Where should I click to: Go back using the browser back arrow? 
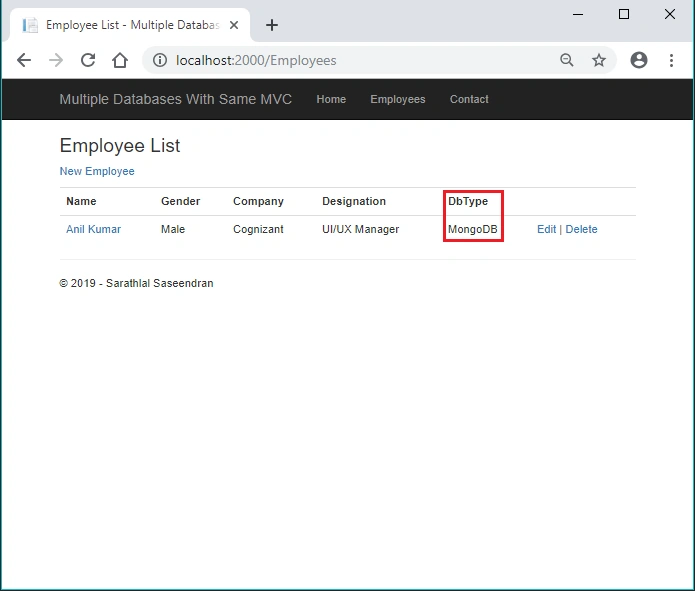pyautogui.click(x=24, y=60)
